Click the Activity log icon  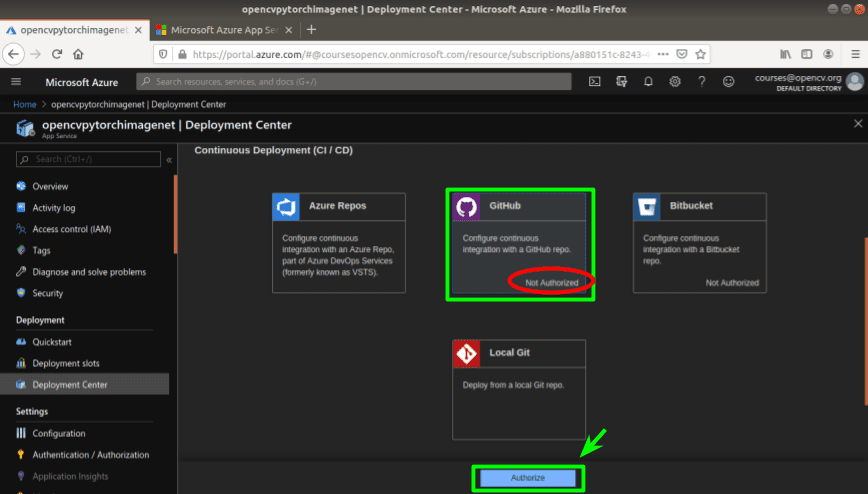21,207
